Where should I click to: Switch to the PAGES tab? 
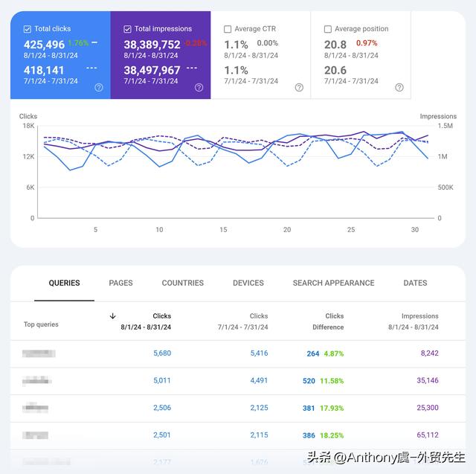[120, 283]
